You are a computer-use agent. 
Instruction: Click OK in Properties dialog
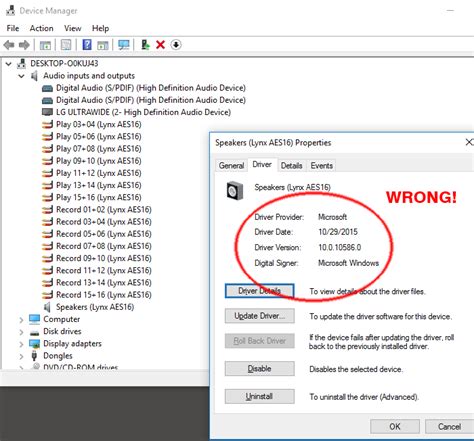[x=395, y=427]
